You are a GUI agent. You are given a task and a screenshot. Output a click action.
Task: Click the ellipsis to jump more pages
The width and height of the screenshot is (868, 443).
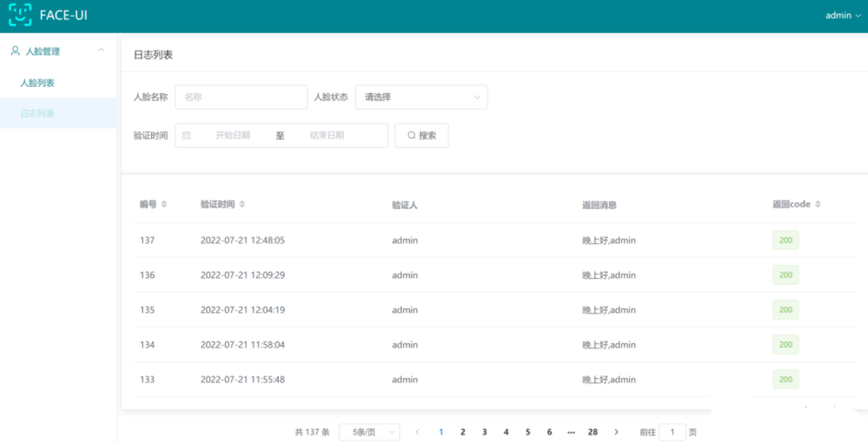click(571, 432)
